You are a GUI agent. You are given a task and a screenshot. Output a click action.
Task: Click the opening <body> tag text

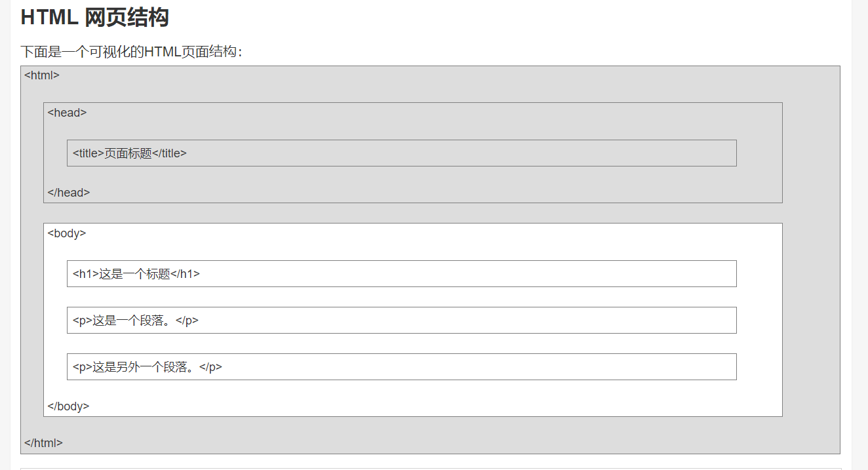pos(67,233)
